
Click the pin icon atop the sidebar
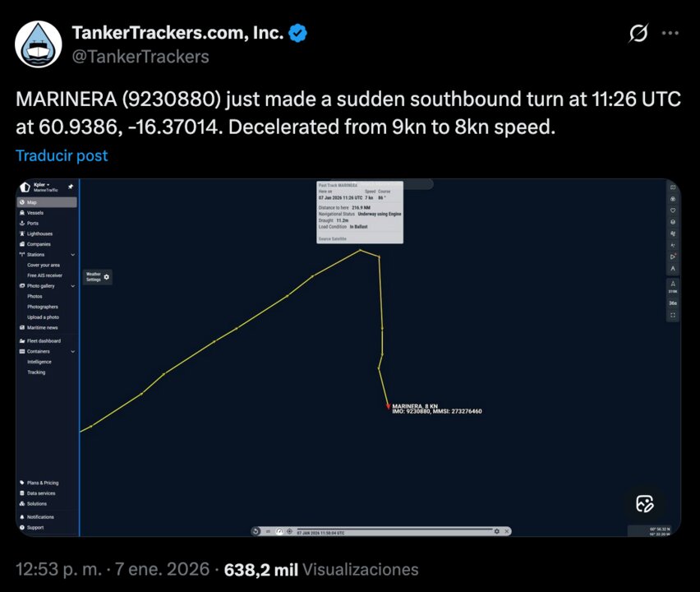click(x=69, y=187)
